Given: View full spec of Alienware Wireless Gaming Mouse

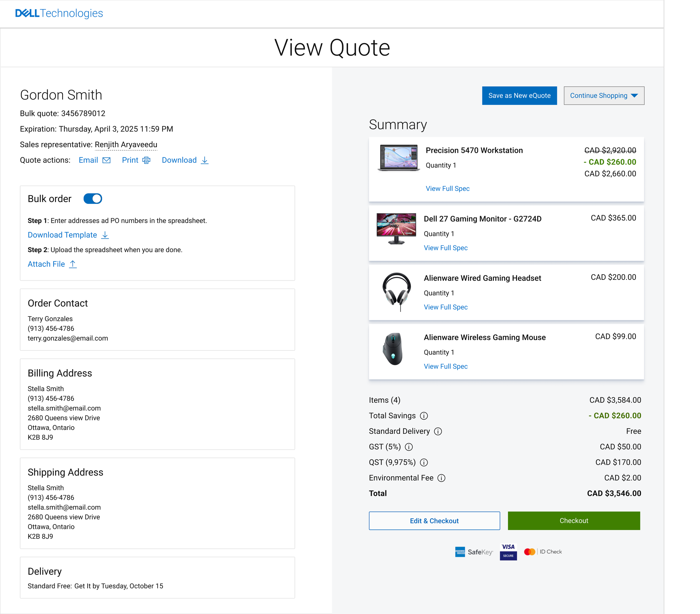Looking at the screenshot, I should point(445,366).
